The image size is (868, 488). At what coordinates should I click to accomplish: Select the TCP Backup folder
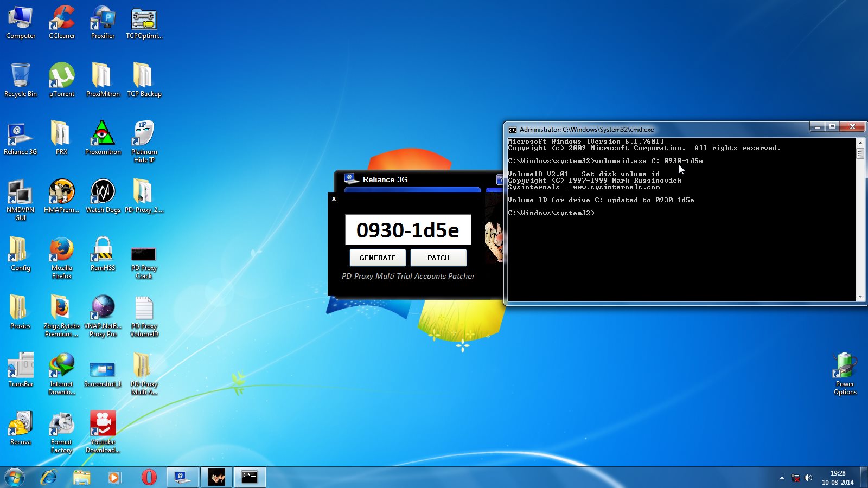click(x=144, y=80)
